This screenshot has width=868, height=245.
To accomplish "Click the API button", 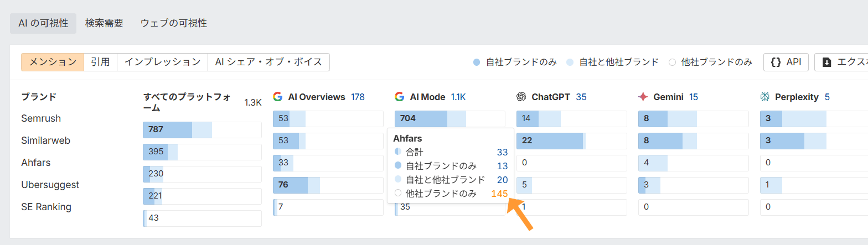I will (786, 62).
